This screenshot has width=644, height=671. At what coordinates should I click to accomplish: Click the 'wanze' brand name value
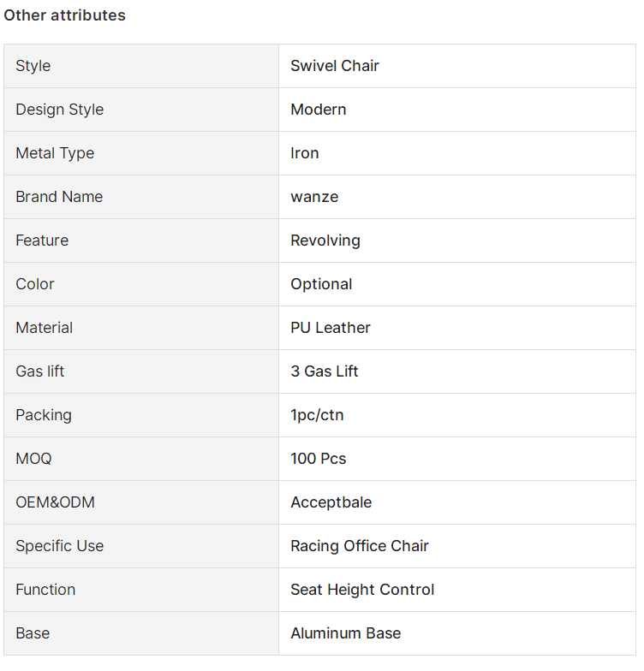coord(314,197)
